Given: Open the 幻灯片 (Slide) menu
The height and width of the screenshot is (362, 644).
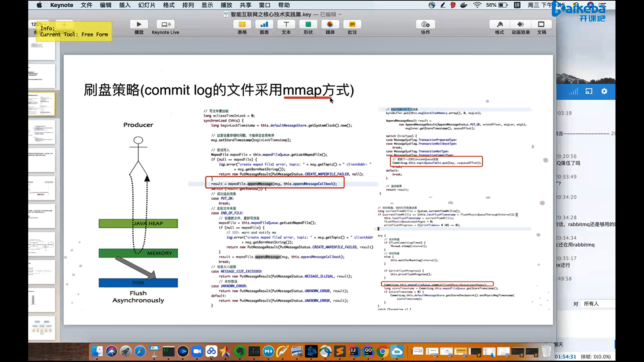Looking at the screenshot, I should click(147, 5).
